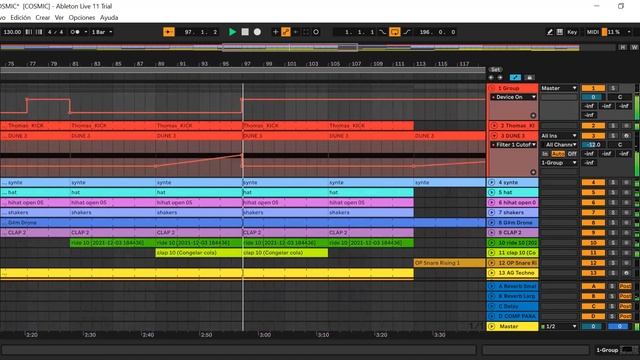Open the Edición menu

tap(20, 18)
